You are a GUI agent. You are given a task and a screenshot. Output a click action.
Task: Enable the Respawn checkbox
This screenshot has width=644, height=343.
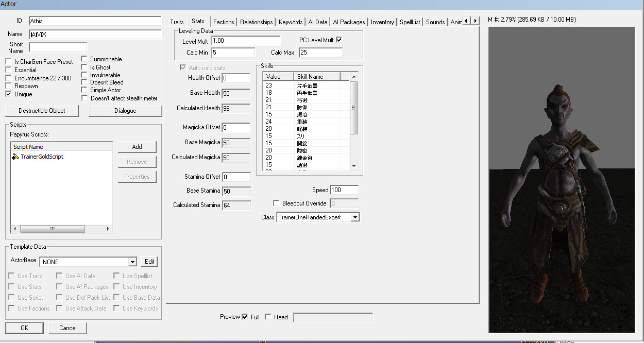click(8, 87)
